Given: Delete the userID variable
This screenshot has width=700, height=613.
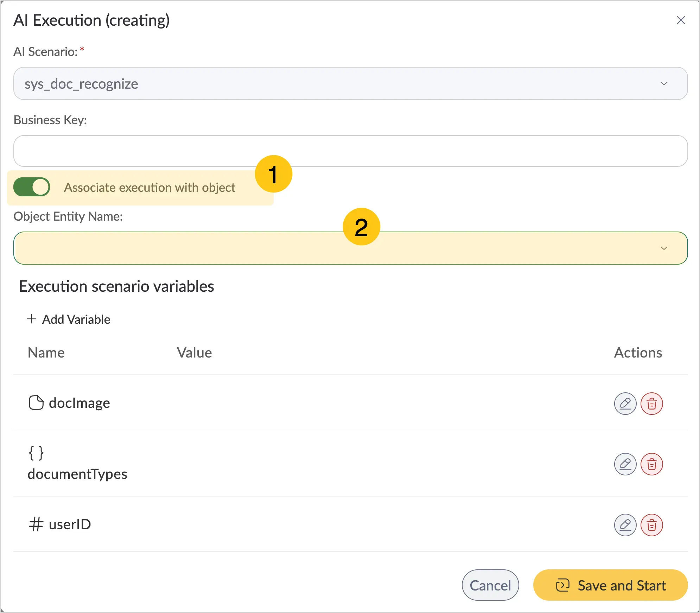Looking at the screenshot, I should pyautogui.click(x=651, y=525).
